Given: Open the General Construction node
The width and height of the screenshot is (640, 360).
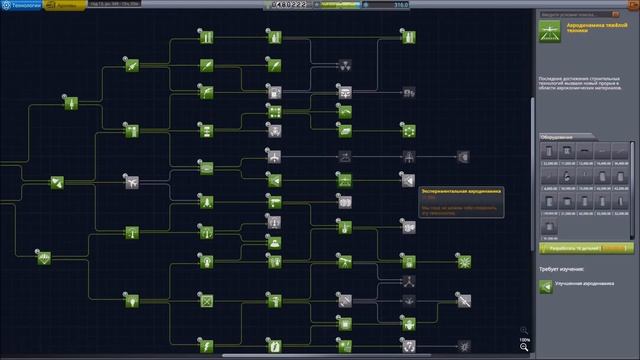Looking at the screenshot, I should [132, 131].
